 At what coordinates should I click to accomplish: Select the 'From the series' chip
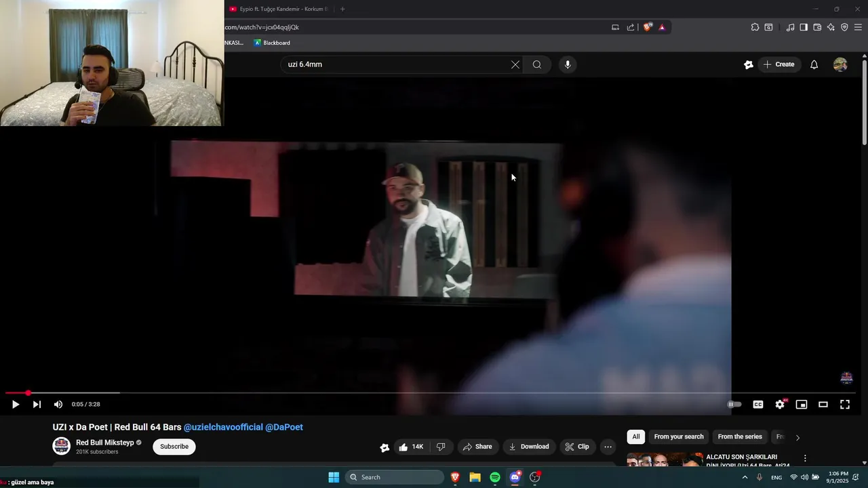point(740,436)
